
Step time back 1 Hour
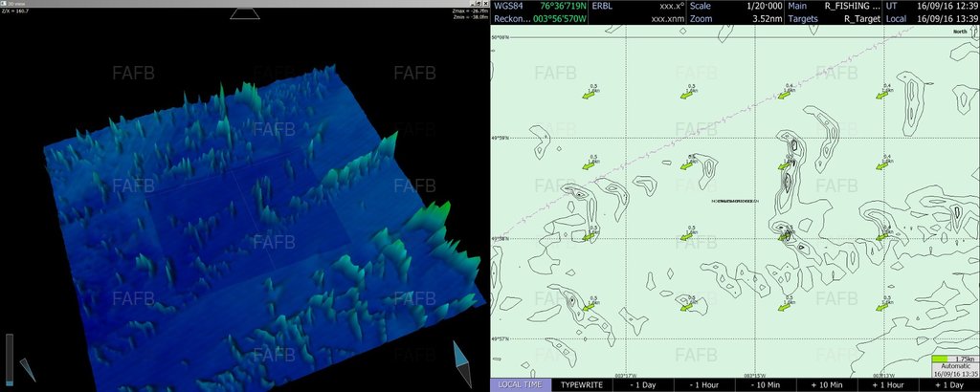[x=703, y=384]
